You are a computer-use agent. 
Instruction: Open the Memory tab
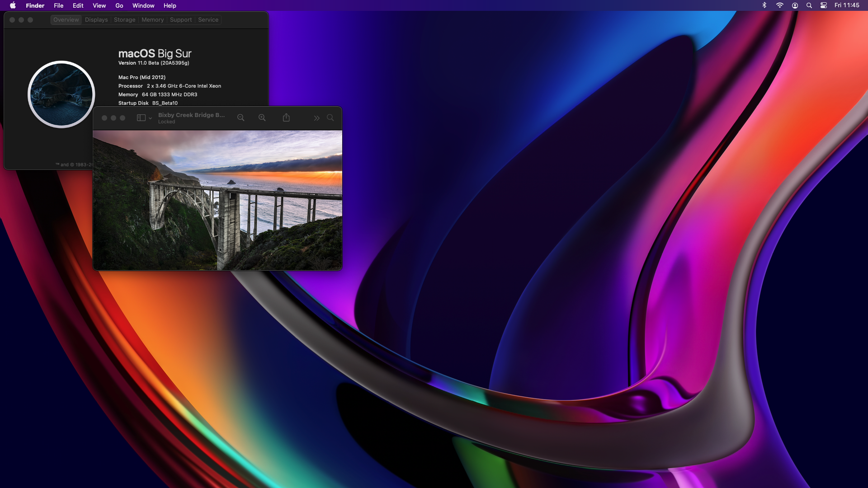(x=152, y=20)
